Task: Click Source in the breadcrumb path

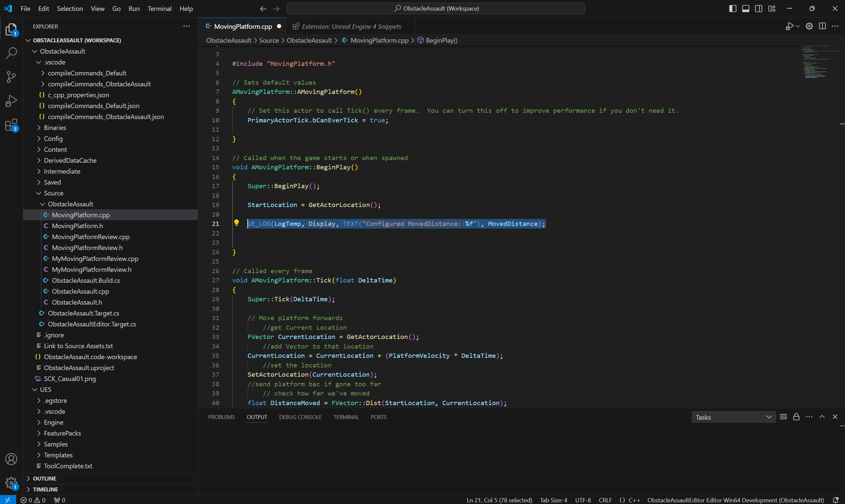Action: [x=269, y=40]
